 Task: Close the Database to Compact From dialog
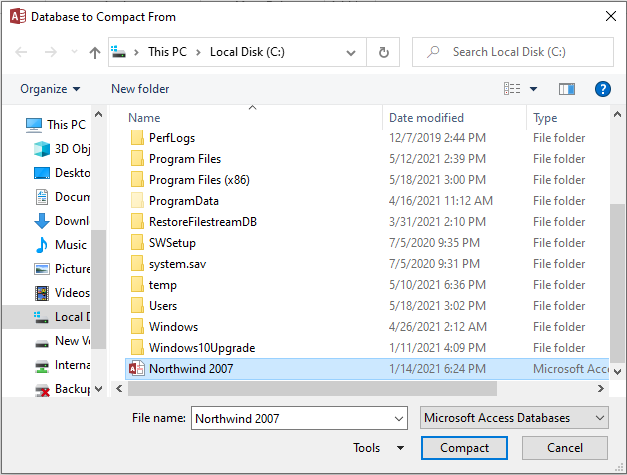[x=611, y=16]
